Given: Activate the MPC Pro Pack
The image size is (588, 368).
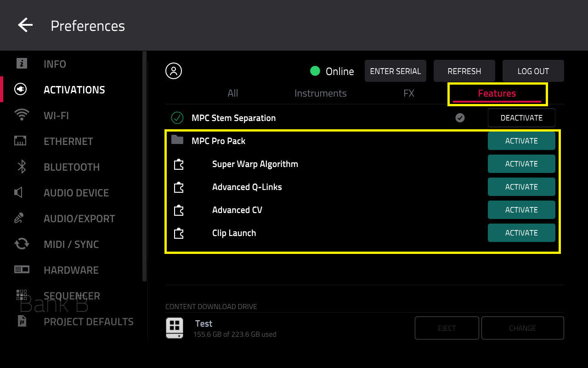Looking at the screenshot, I should tap(521, 141).
